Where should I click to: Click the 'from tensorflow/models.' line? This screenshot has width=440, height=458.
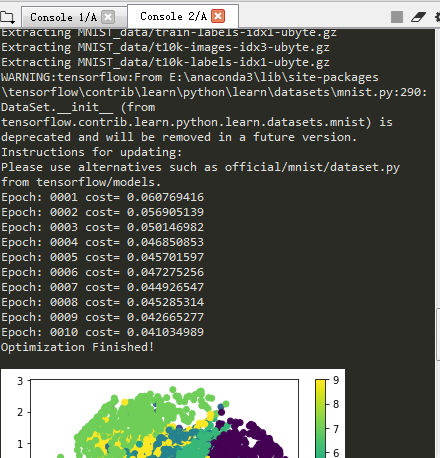point(81,182)
